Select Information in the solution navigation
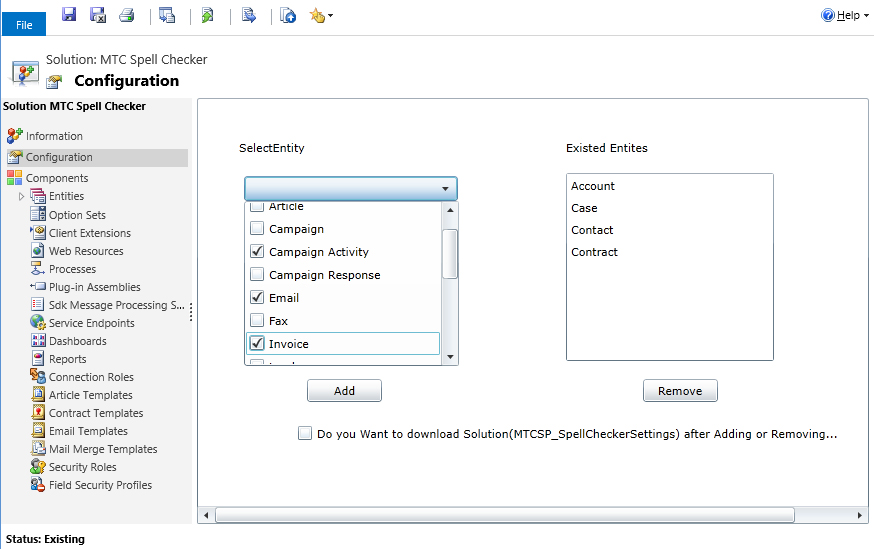 coord(54,136)
